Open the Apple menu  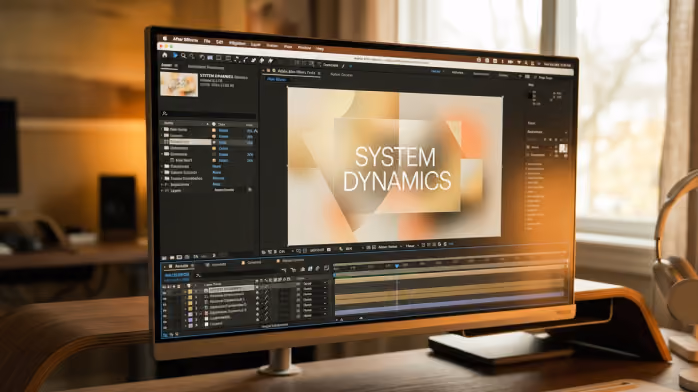tap(164, 39)
